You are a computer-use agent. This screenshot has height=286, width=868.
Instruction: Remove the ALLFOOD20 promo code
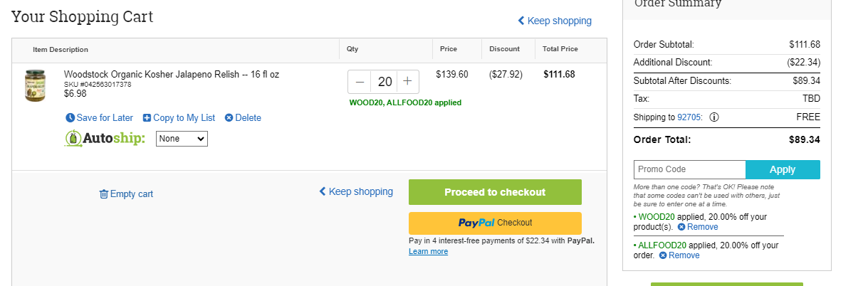pyautogui.click(x=679, y=255)
